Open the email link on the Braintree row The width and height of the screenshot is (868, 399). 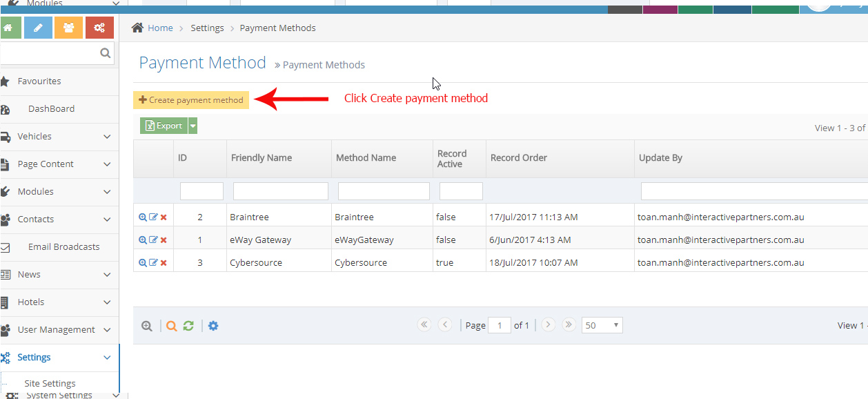tap(720, 216)
